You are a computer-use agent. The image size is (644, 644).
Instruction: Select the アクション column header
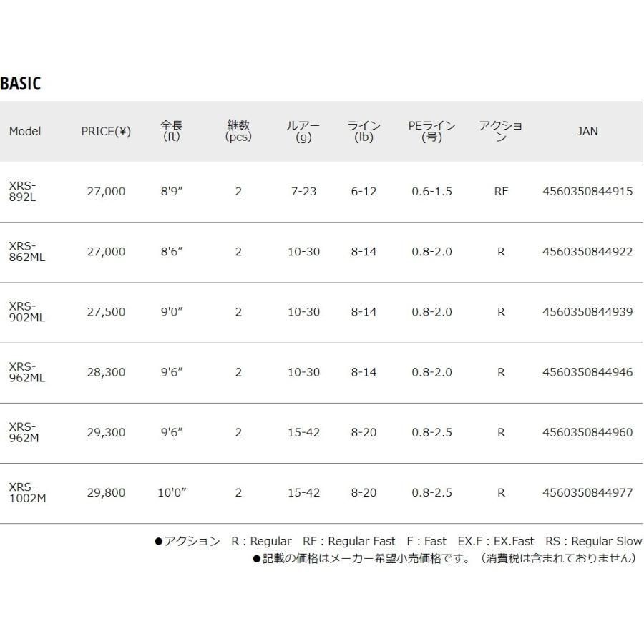500,131
